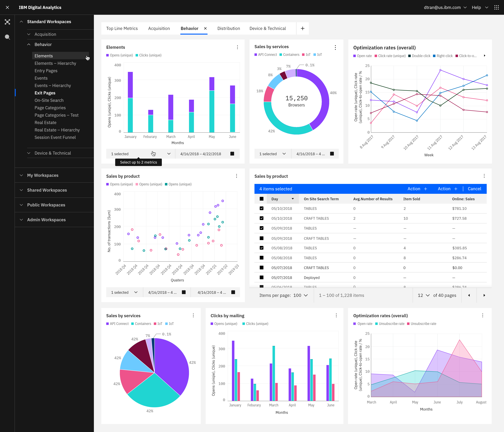
Task: Open overflow menu on bottom Sales by services card
Action: pyautogui.click(x=193, y=315)
